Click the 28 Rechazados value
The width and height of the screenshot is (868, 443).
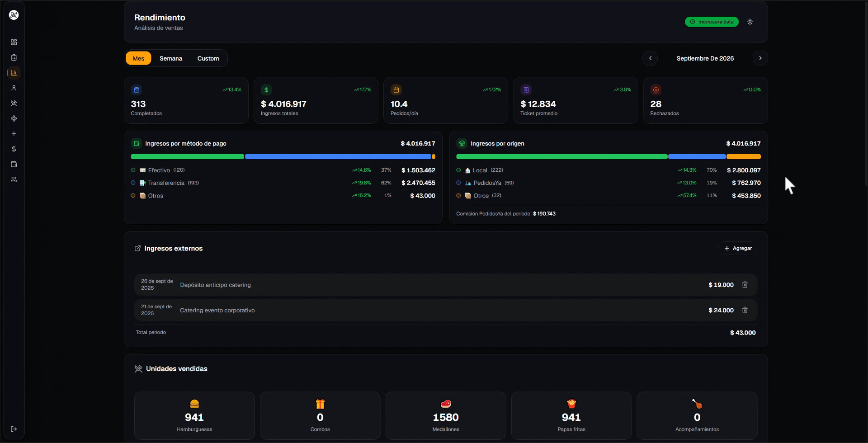656,104
